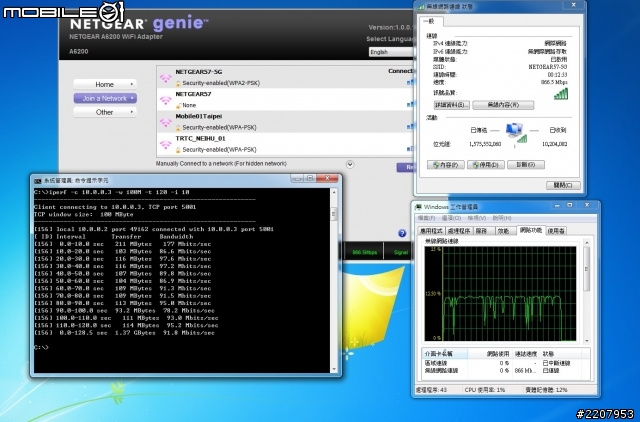
Task: Sort by the 介面卡名稱 column header
Action: tap(444, 353)
